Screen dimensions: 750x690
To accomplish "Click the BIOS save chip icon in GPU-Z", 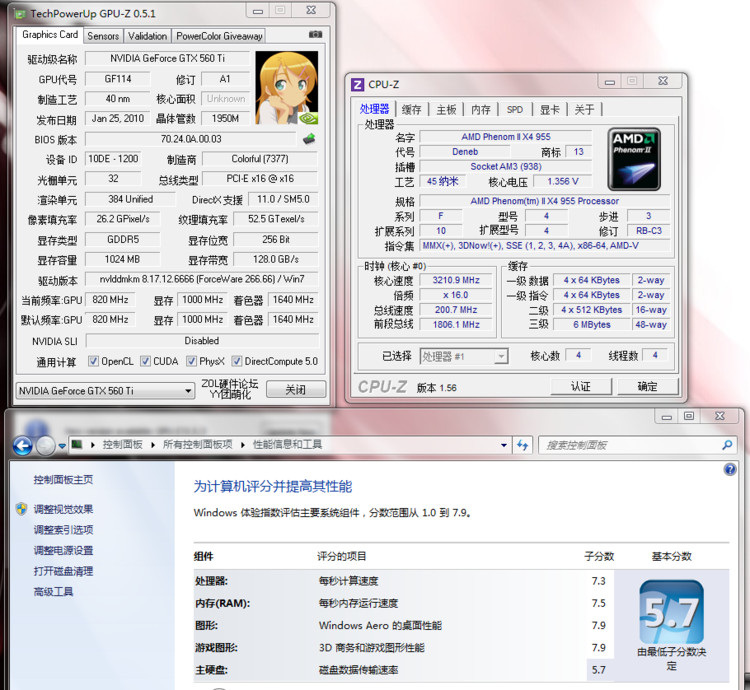I will [x=309, y=139].
